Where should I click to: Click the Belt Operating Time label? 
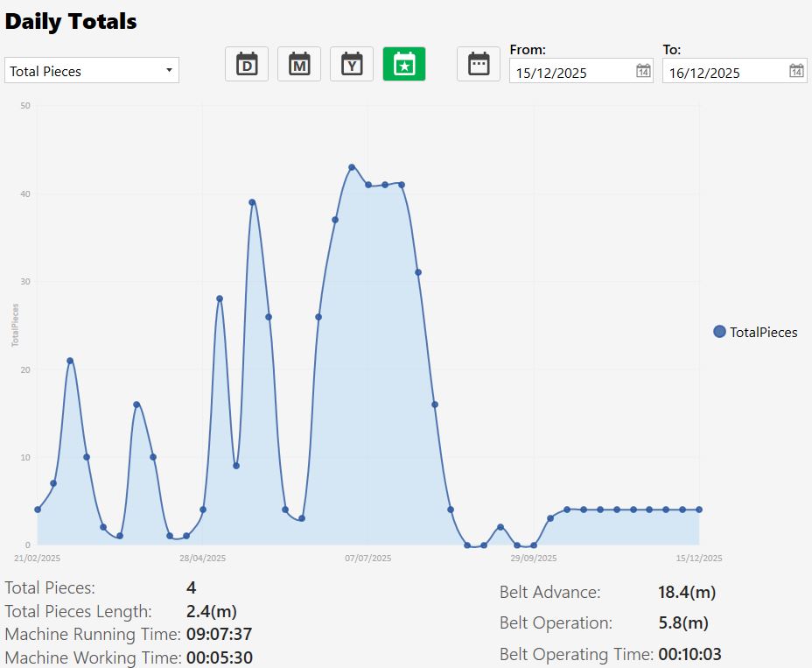tap(577, 655)
